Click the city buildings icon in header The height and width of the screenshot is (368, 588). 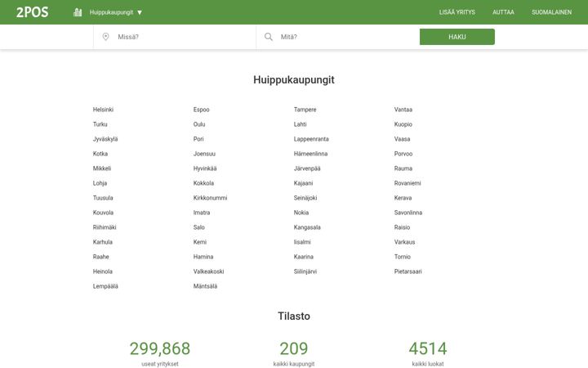click(78, 12)
